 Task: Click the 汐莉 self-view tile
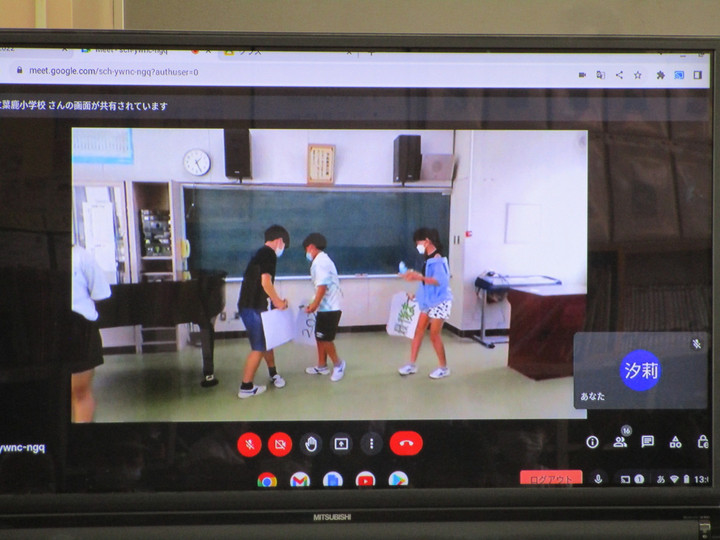point(640,372)
